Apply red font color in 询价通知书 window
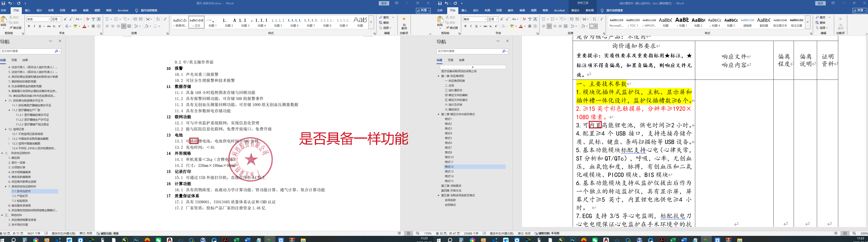 521,26
